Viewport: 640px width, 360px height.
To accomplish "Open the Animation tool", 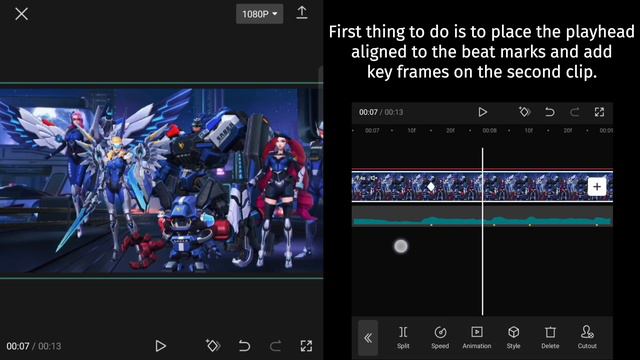I will (x=477, y=338).
